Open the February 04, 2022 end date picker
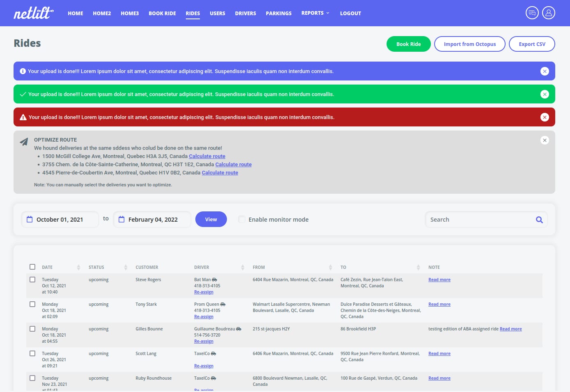570x392 pixels. click(152, 219)
